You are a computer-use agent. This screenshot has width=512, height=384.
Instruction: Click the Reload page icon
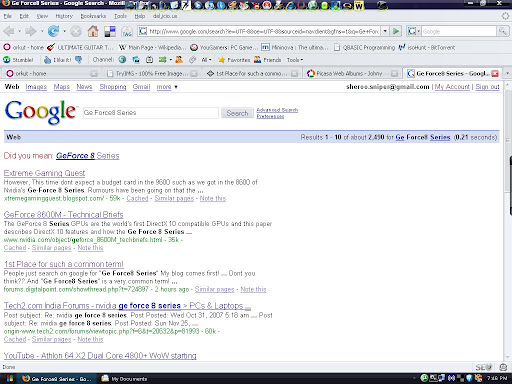(x=53, y=31)
